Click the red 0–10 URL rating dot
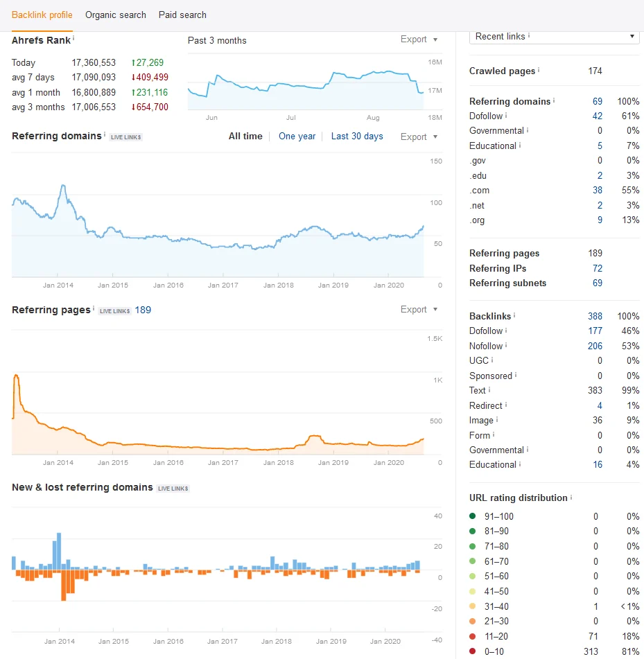This screenshot has width=644, height=659. (473, 651)
